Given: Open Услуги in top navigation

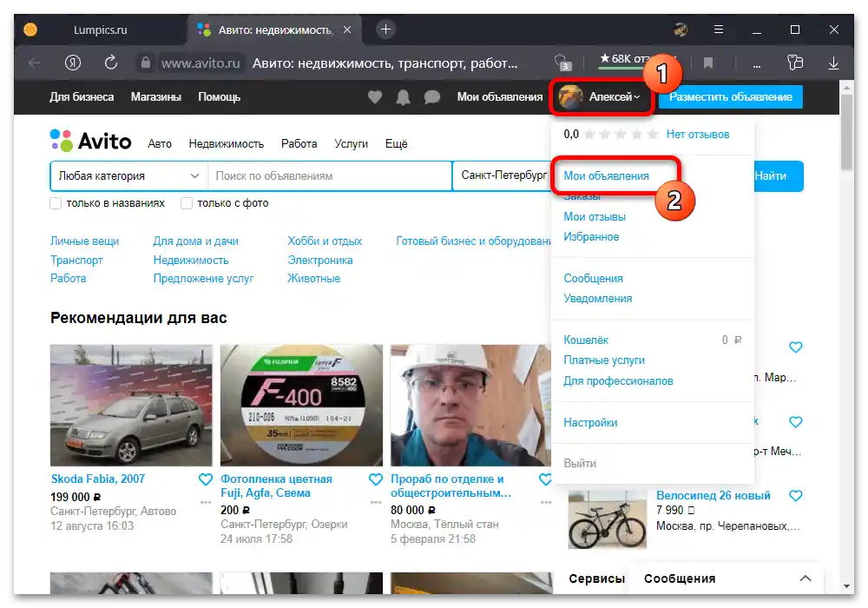Looking at the screenshot, I should pos(351,144).
